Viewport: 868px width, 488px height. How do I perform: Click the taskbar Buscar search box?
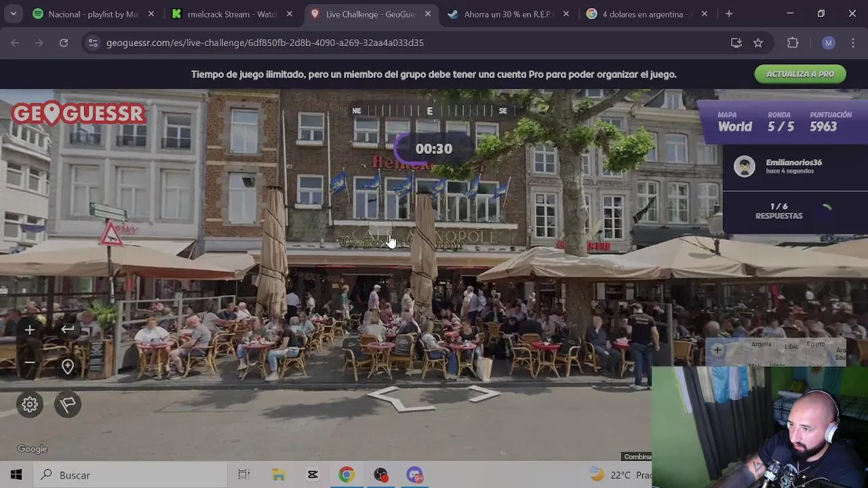click(130, 475)
